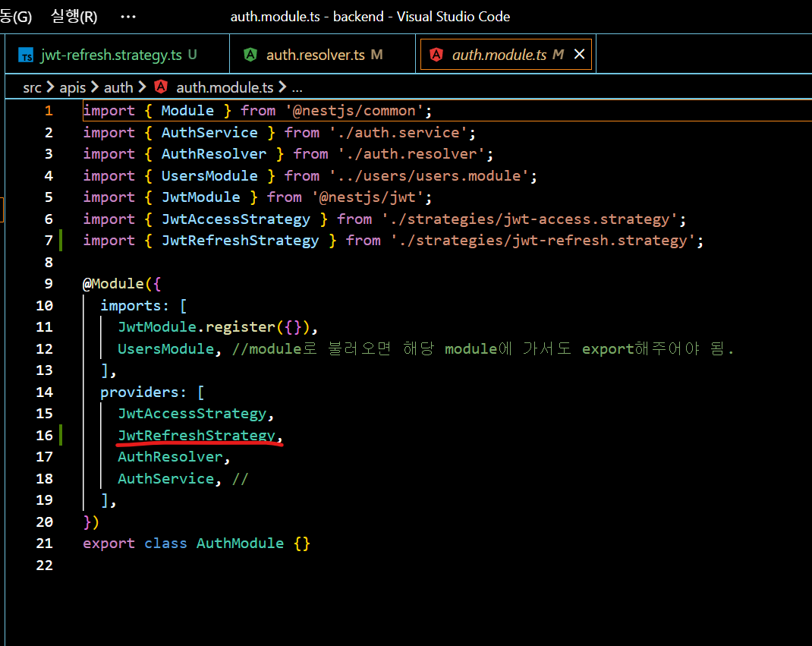Click AuthService in the providers array

pyautogui.click(x=165, y=479)
